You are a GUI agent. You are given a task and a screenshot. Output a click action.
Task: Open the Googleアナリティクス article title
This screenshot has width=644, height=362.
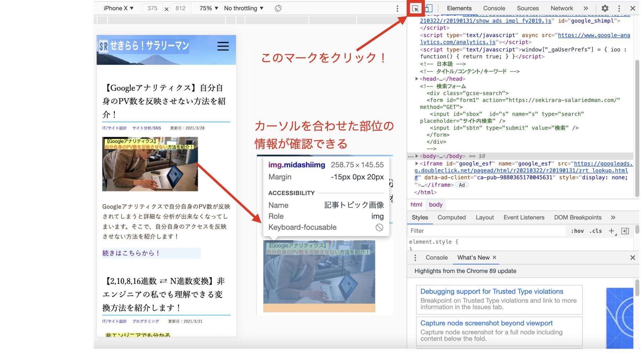164,101
